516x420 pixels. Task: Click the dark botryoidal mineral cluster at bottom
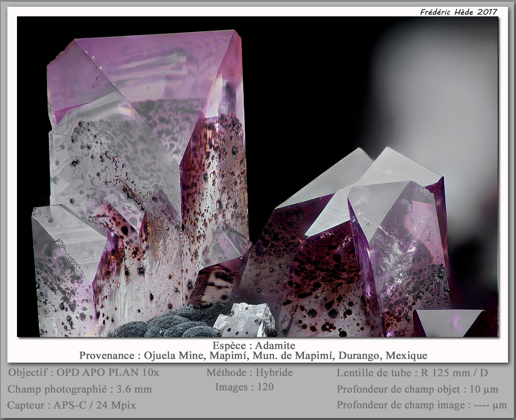tap(160, 325)
